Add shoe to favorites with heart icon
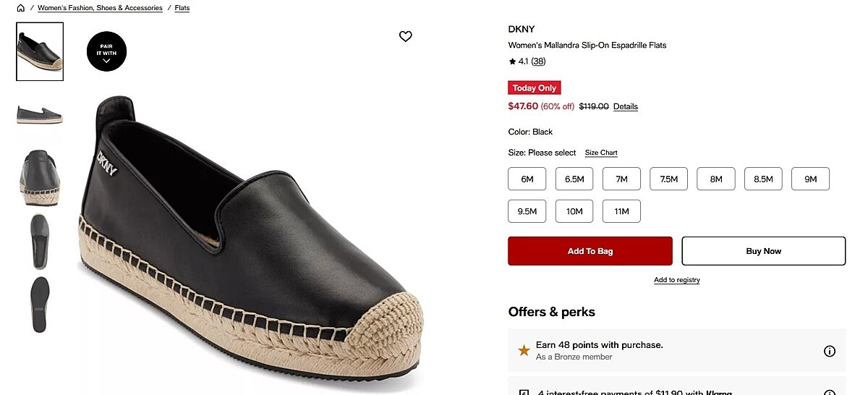Image resolution: width=868 pixels, height=395 pixels. (406, 36)
